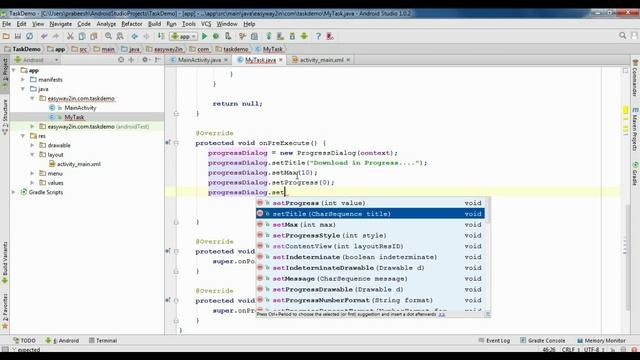Click Scroll from Source target icon
Viewport: 640px width, 360px height.
pyautogui.click(x=121, y=60)
